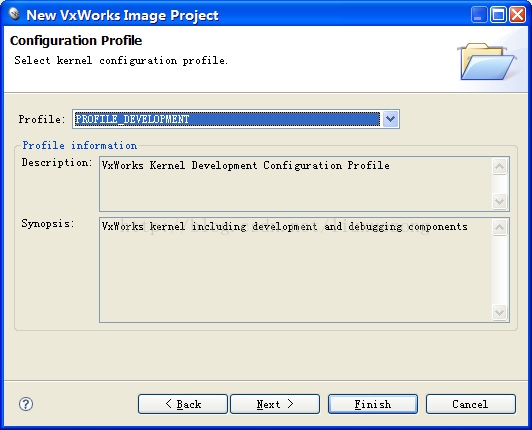This screenshot has height=430, width=532.
Task: Click the Description box scroll-down arrow
Action: click(x=499, y=201)
